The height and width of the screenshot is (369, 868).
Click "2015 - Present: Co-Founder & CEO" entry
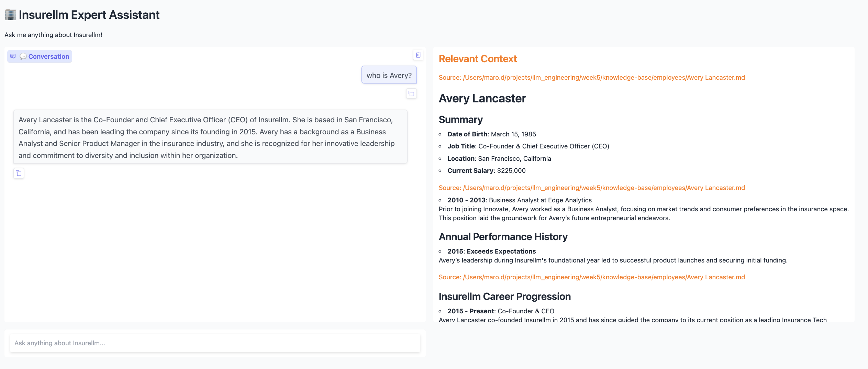coord(501,311)
